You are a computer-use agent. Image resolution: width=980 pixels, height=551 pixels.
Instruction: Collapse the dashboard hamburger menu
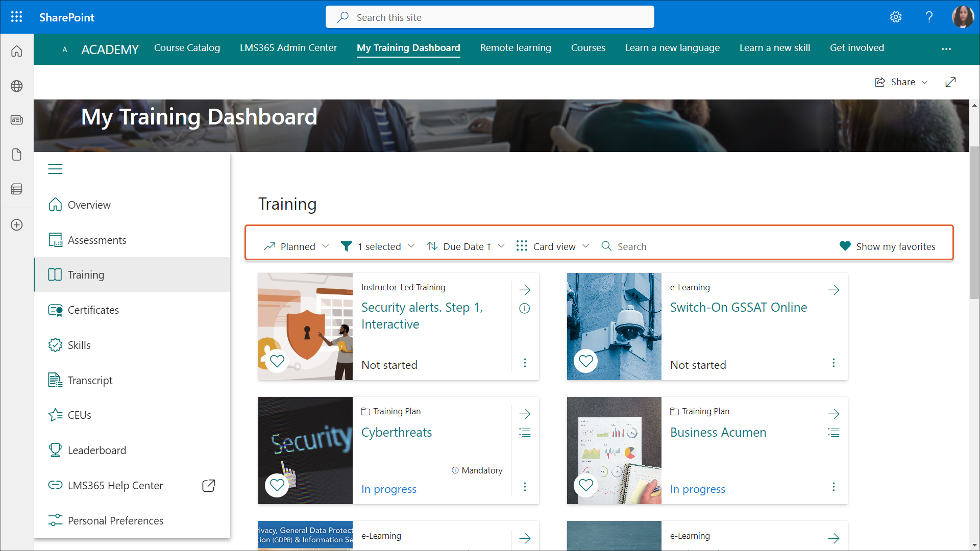(x=55, y=169)
